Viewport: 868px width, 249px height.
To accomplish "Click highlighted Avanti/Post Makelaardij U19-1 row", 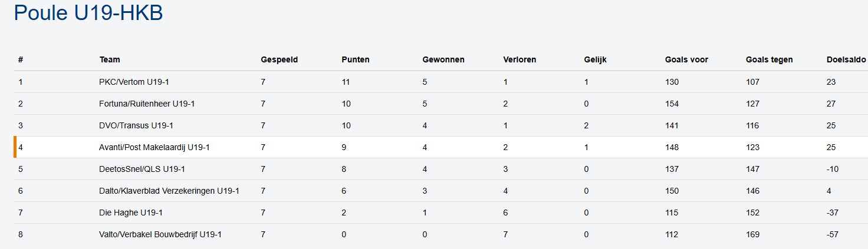I will 154,147.
